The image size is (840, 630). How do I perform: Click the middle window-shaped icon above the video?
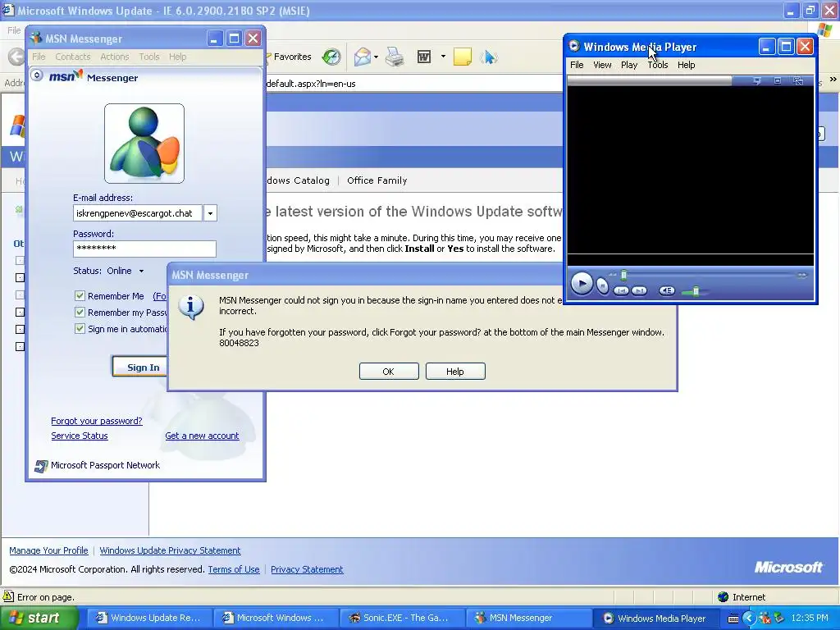[778, 81]
